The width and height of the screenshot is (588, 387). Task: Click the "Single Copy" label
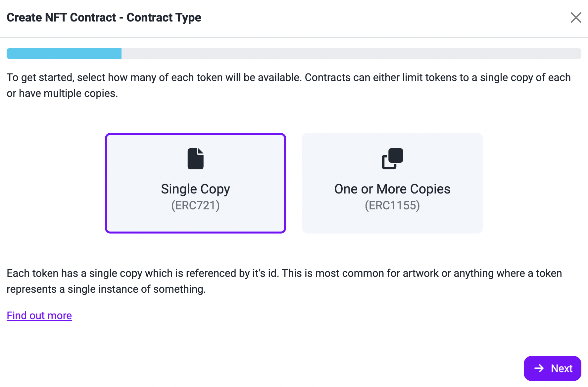[195, 189]
